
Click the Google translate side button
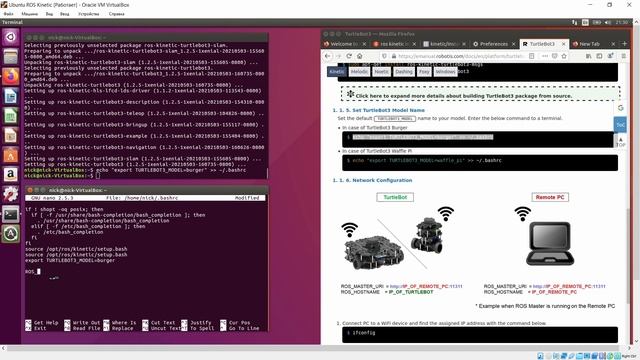pyautogui.click(x=620, y=108)
